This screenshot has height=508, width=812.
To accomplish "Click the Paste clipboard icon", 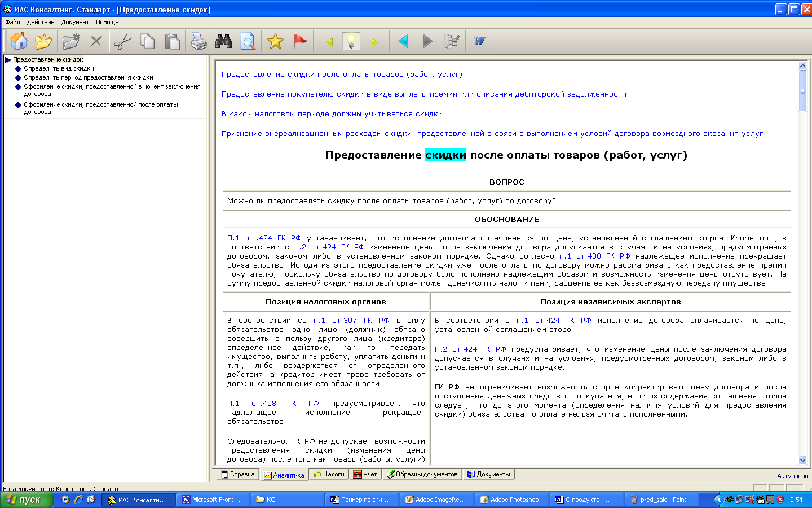I will tap(172, 41).
